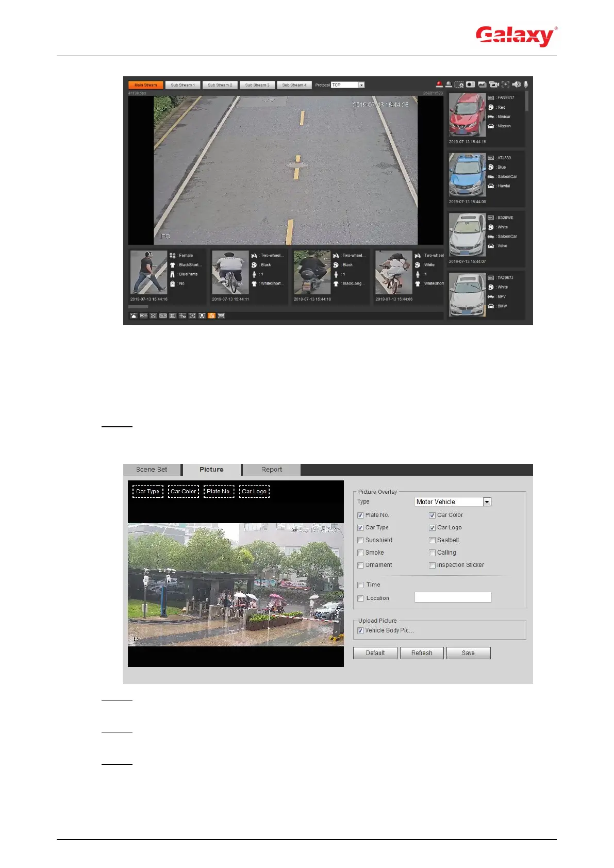Toggle the microphone talk icon
Image resolution: width=614 pixels, height=868 pixels.
526,84
